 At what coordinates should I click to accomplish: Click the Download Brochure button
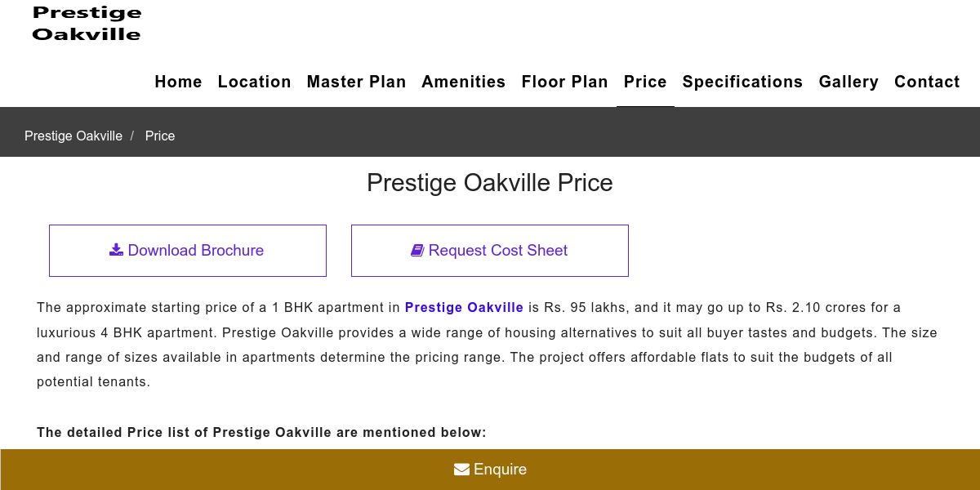(188, 251)
